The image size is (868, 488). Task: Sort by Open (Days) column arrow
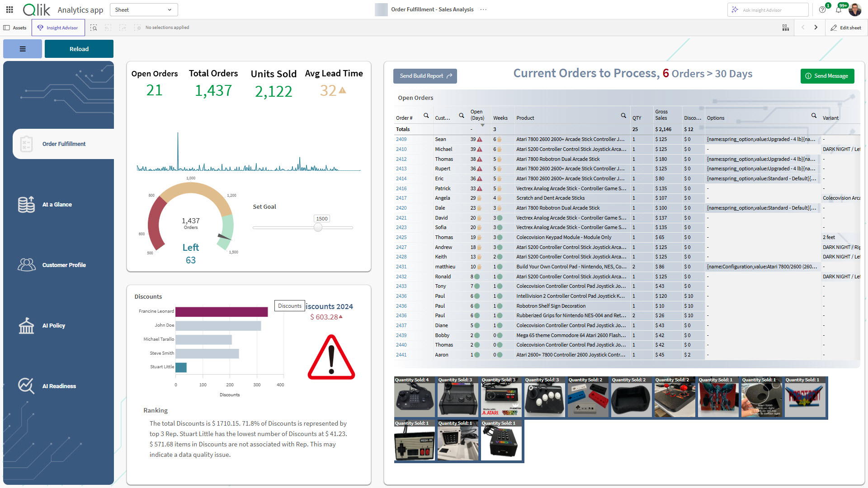point(482,125)
